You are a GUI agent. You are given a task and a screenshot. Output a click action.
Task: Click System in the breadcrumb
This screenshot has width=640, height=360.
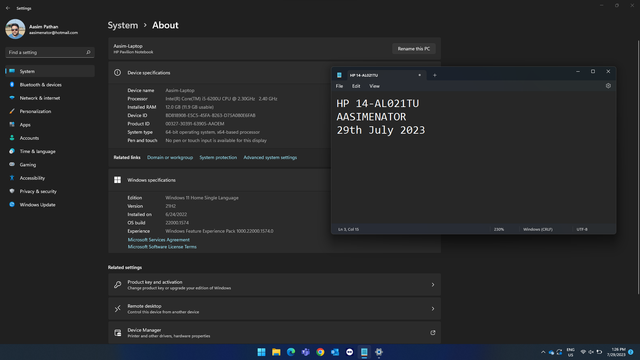(123, 25)
